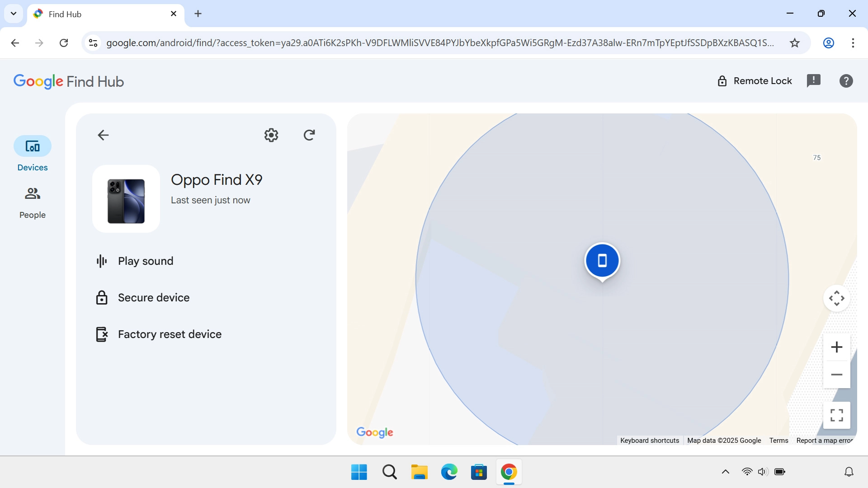Choose Factory reset device
Viewport: 868px width, 488px height.
pyautogui.click(x=170, y=334)
